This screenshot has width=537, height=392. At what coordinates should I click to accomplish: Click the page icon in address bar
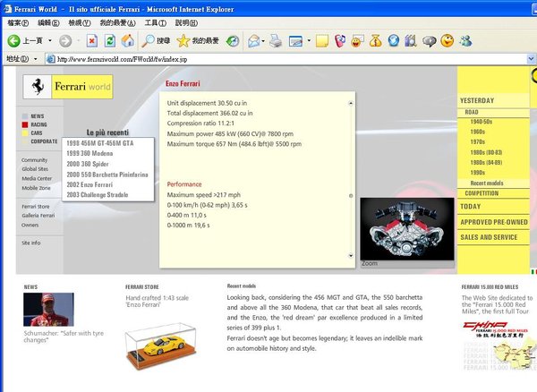click(51, 59)
